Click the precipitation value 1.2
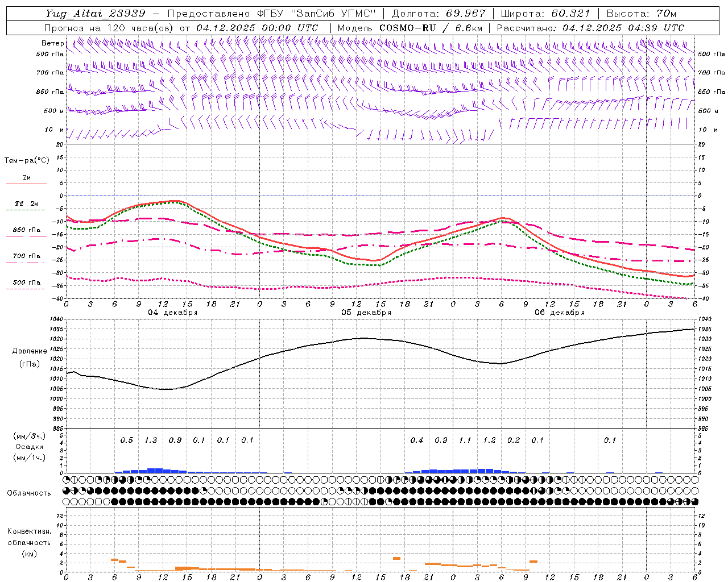The image size is (728, 582). (x=489, y=440)
